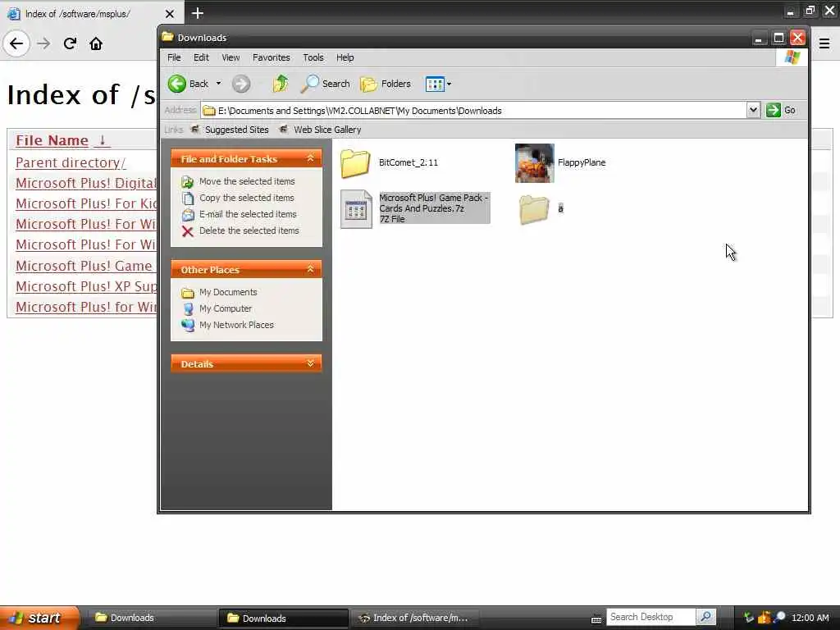Viewport: 840px width, 630px height.
Task: Expand the address bar dropdown
Action: [753, 111]
